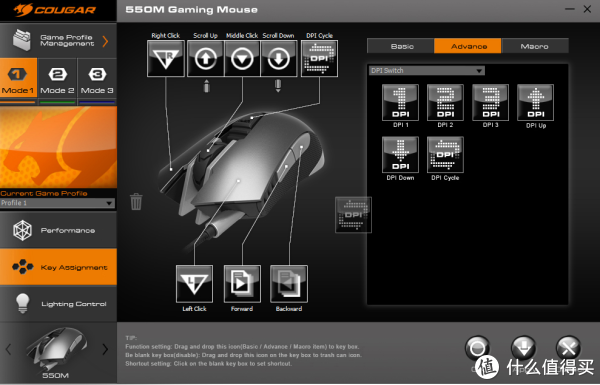Open Game Profile Management arrow
Screen dimensions: 600x385
[x=105, y=41]
